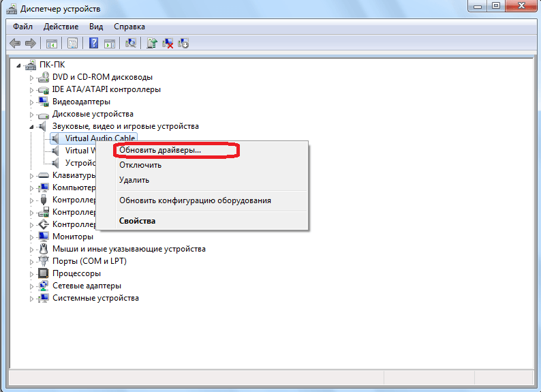
Task: Click the Show/Hide console tree icon
Action: [52, 43]
